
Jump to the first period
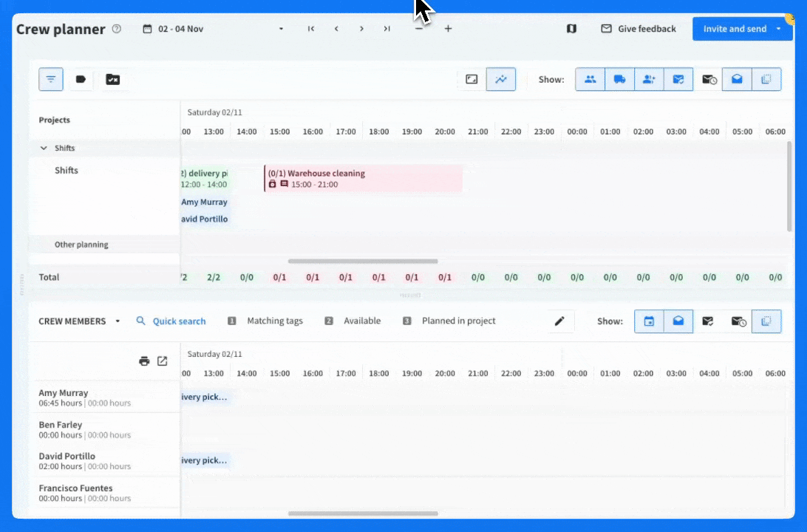pyautogui.click(x=311, y=29)
